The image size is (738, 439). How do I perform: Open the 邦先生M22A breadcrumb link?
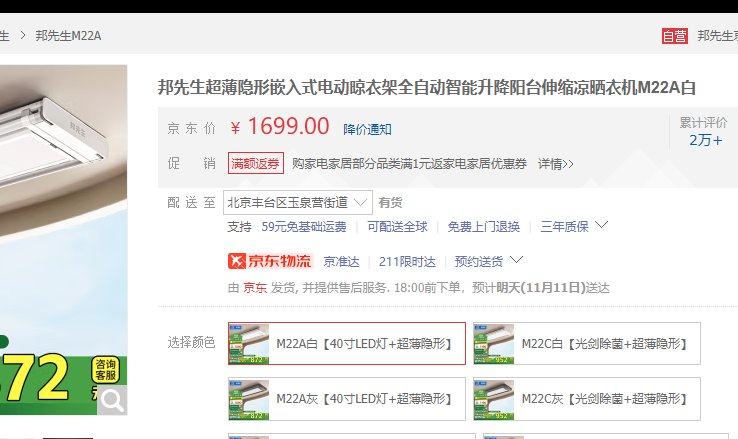click(68, 36)
